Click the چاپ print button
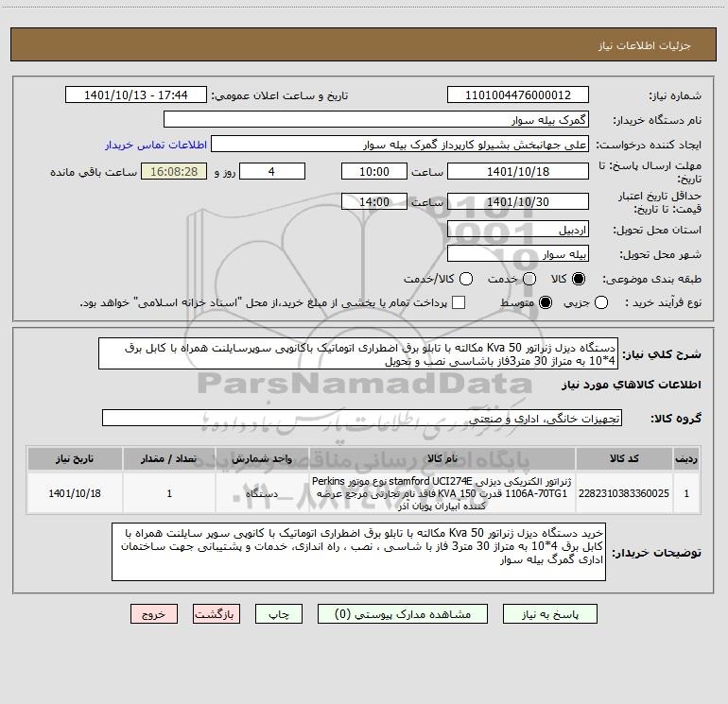The image size is (728, 704). [x=279, y=614]
